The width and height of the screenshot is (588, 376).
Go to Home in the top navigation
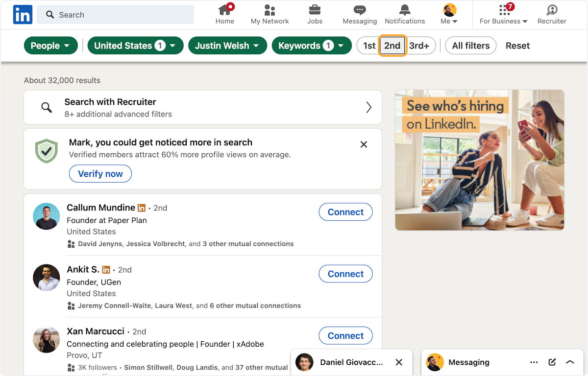point(225,14)
